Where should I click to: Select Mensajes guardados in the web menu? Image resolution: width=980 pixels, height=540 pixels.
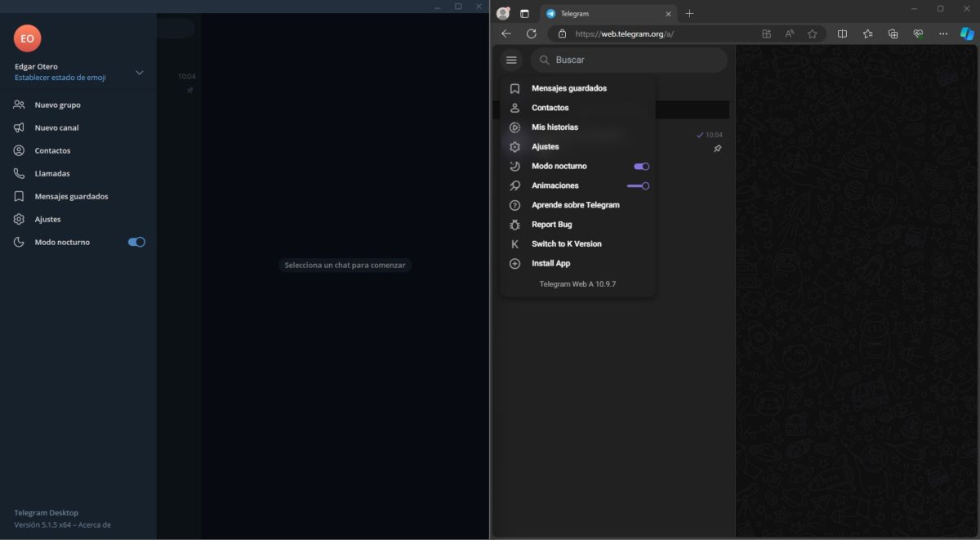(569, 87)
